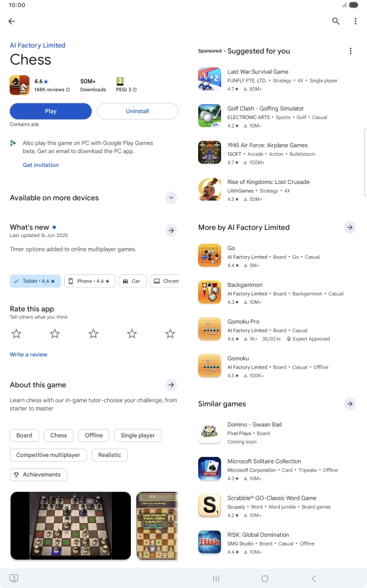Viewport: 367px width, 588px height.
Task: Open Suggested for you options menu
Action: 351,51
